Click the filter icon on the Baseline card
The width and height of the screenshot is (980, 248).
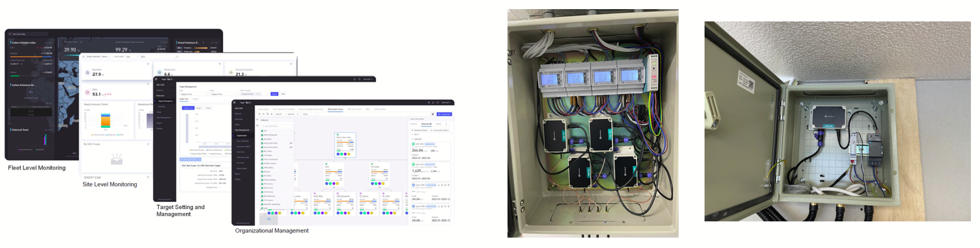[x=148, y=65]
